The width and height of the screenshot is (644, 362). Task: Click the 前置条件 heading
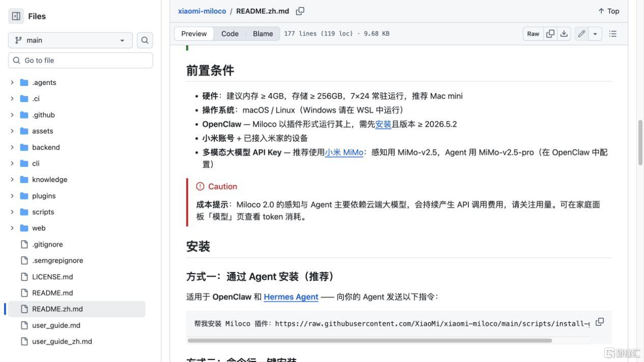coord(210,71)
